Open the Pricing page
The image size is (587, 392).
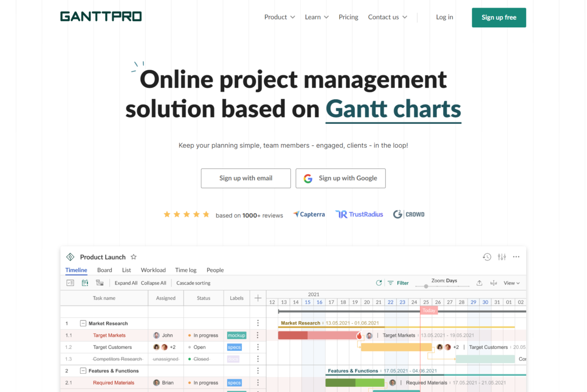(x=349, y=17)
